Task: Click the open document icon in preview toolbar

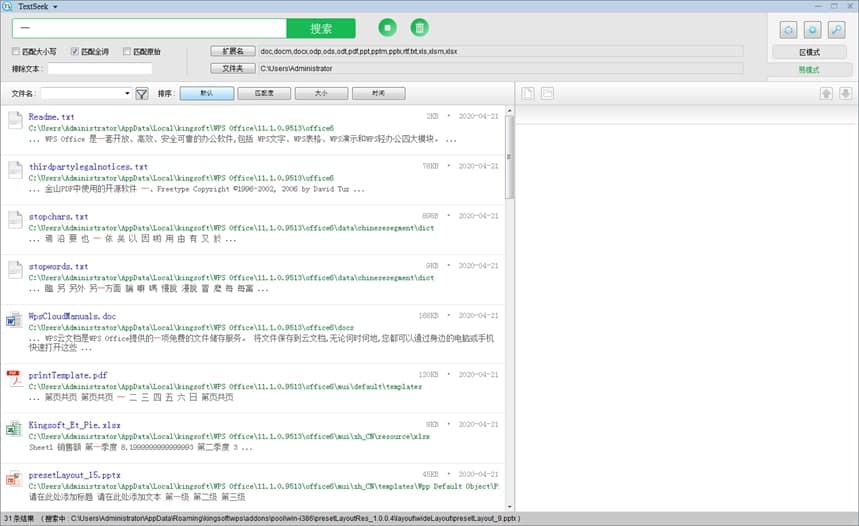Action: (x=528, y=94)
